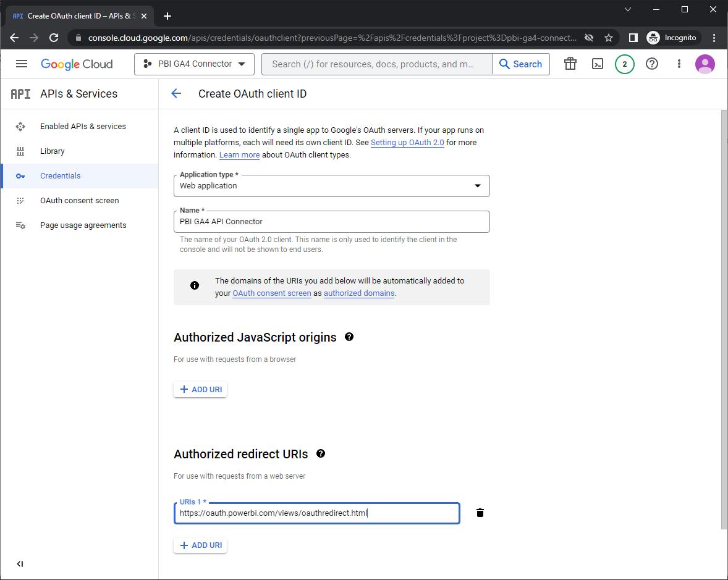Expand the Application type dropdown
728x580 pixels.
tap(332, 186)
